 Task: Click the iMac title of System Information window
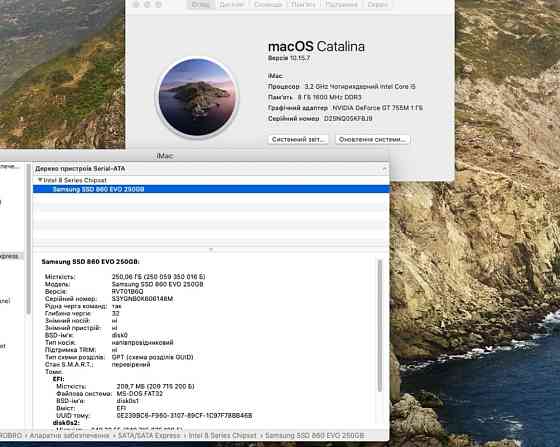(x=165, y=156)
